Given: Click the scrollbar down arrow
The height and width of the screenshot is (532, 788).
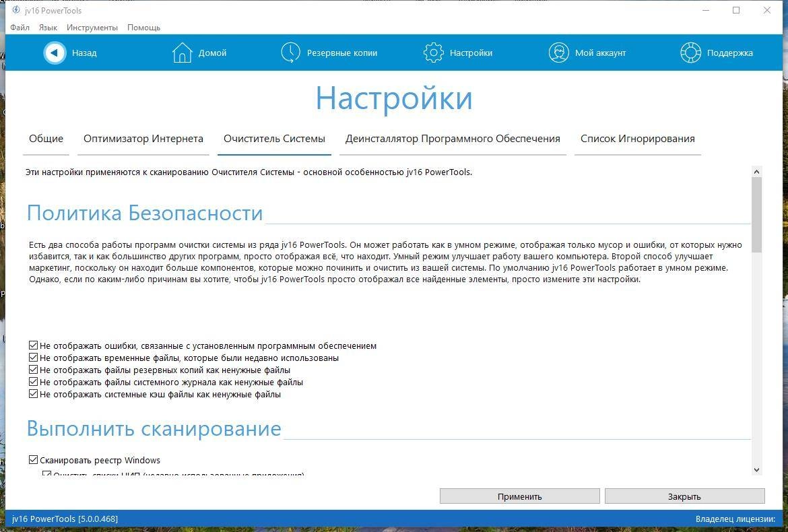Looking at the screenshot, I should (757, 469).
